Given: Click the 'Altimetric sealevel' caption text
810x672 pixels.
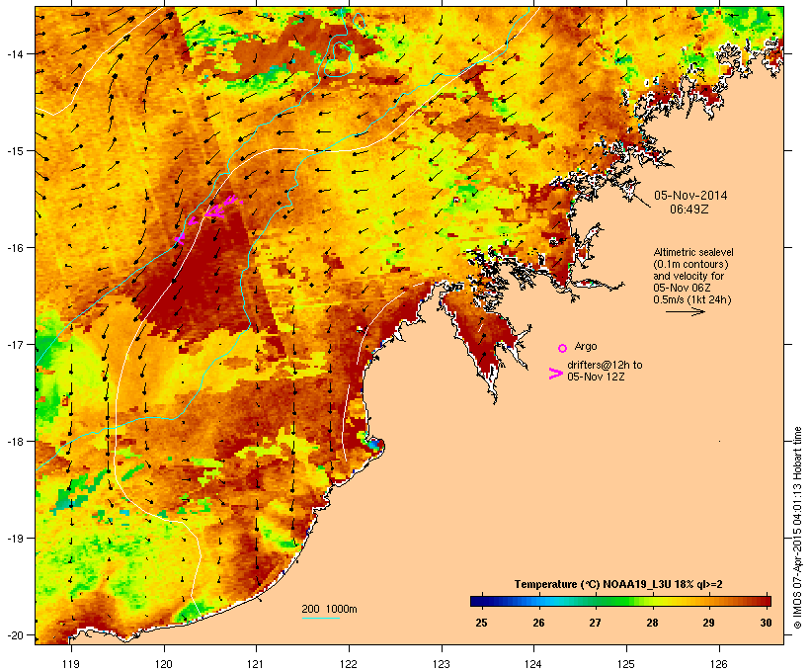Looking at the screenshot, I should [693, 252].
